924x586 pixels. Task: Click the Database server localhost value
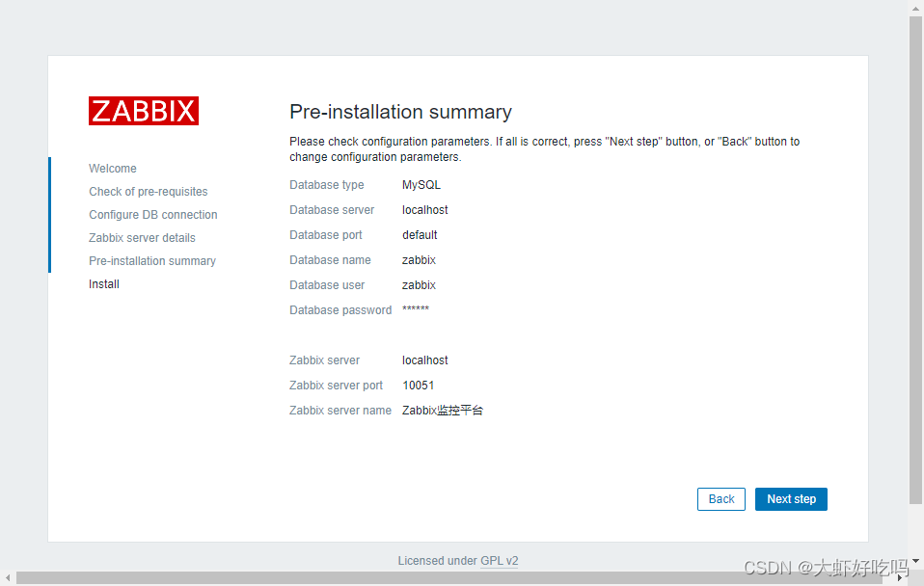click(425, 210)
